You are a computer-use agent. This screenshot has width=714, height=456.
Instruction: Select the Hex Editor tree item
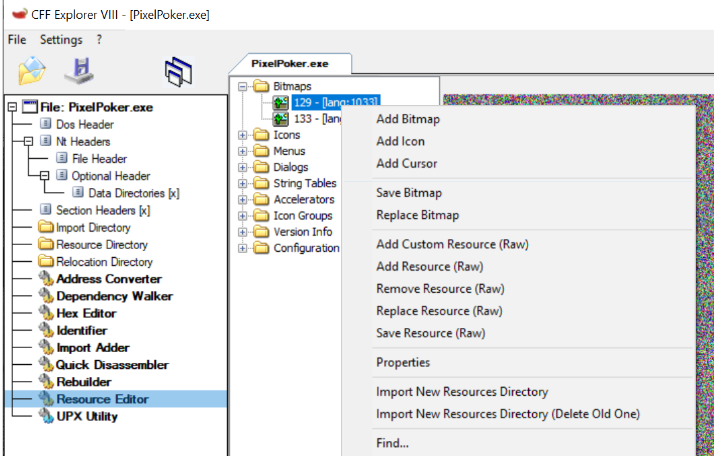coord(87,313)
